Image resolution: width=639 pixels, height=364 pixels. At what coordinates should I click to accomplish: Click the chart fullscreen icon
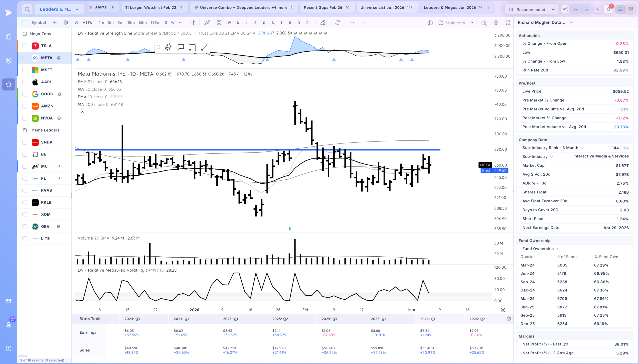(x=508, y=22)
